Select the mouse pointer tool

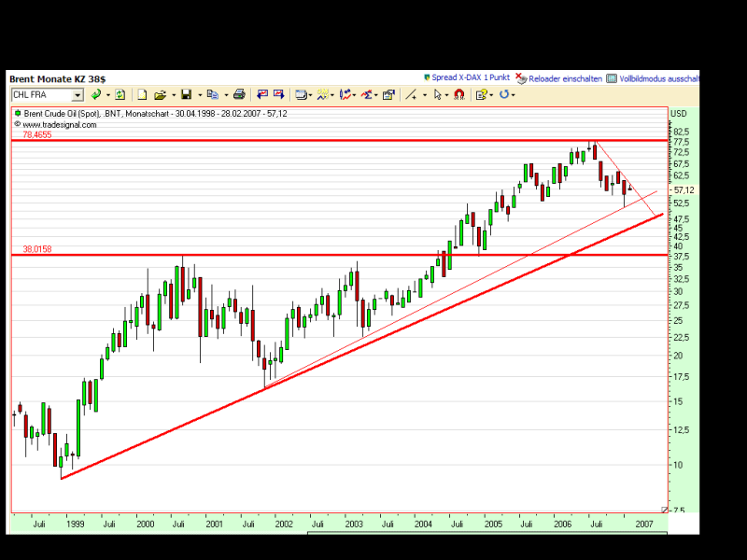pos(438,95)
